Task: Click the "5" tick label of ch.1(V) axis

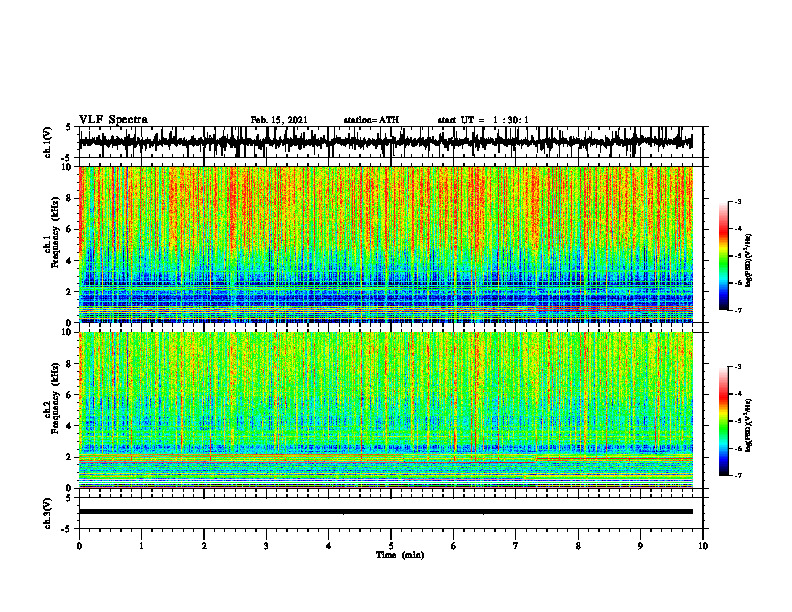Action: click(70, 127)
